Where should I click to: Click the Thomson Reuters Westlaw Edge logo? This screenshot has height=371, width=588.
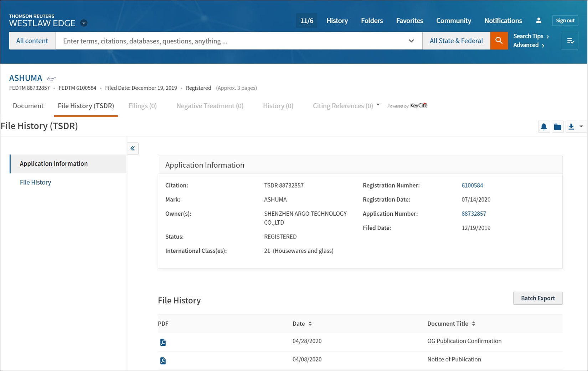click(42, 21)
